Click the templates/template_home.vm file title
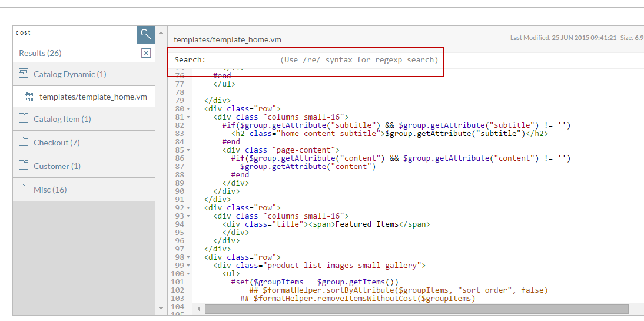Image resolution: width=644 pixels, height=321 pixels. tap(228, 40)
